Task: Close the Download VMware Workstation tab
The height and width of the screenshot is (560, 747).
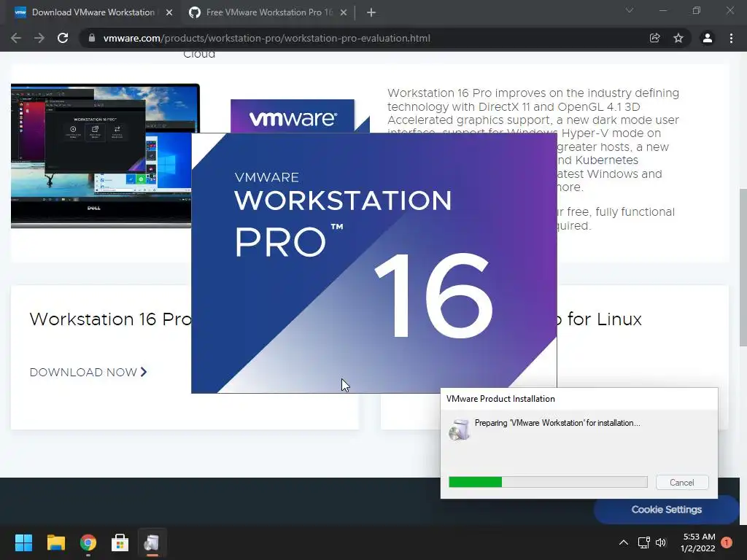Action: click(x=169, y=13)
